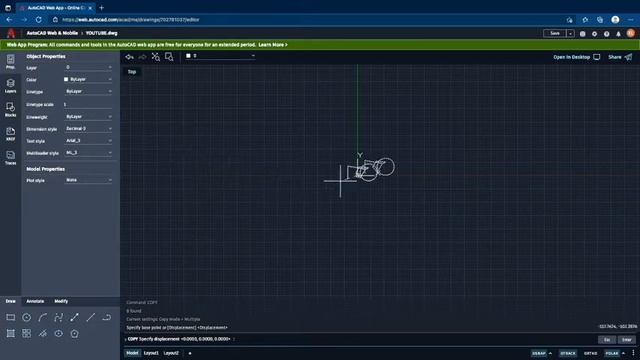The width and height of the screenshot is (640, 360).
Task: Open the notifications bell icon
Action: pyautogui.click(x=618, y=34)
